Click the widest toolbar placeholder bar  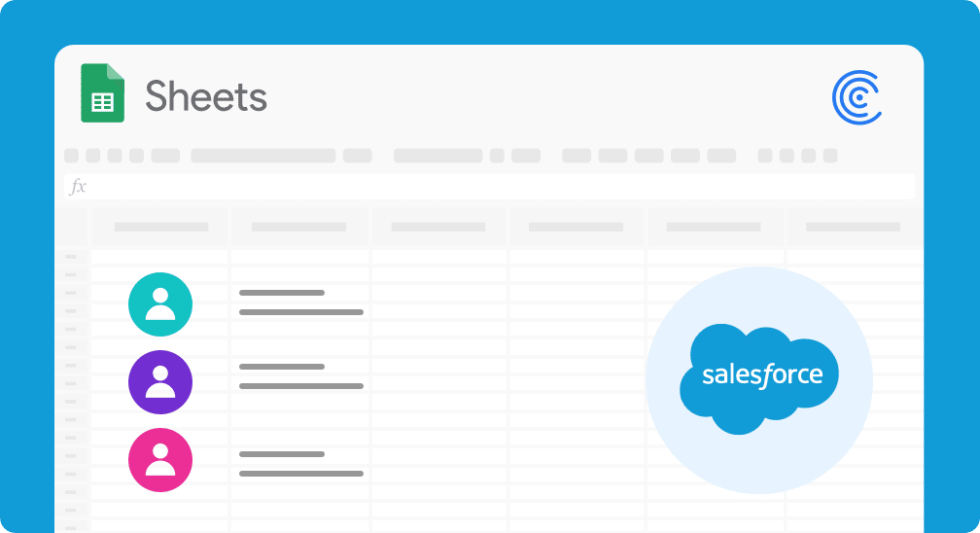[263, 156]
